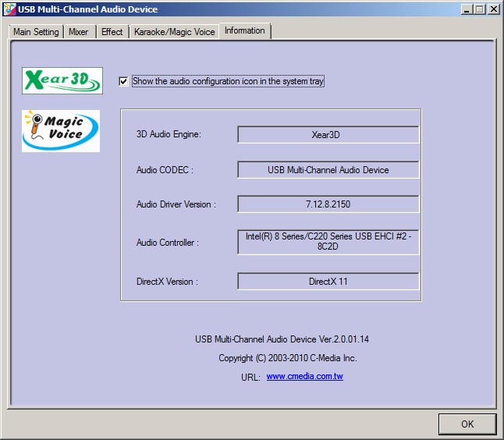Screen dimensions: 504x440
Task: Click the Audio Controller Intel EHCI field
Action: (328, 242)
